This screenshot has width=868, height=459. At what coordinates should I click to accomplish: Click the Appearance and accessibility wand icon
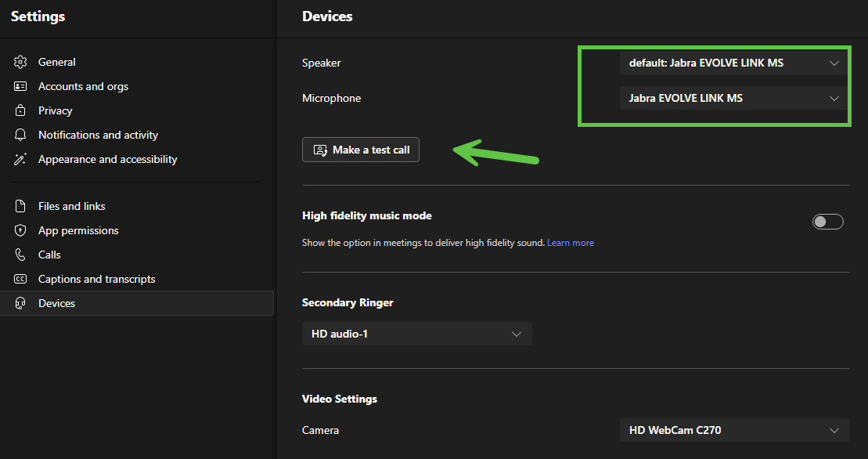click(21, 159)
